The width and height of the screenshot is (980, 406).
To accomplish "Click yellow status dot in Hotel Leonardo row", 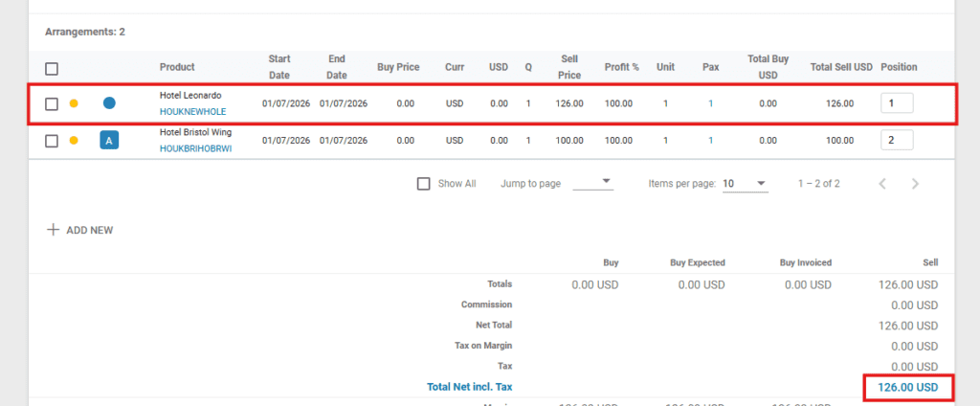I will [74, 103].
